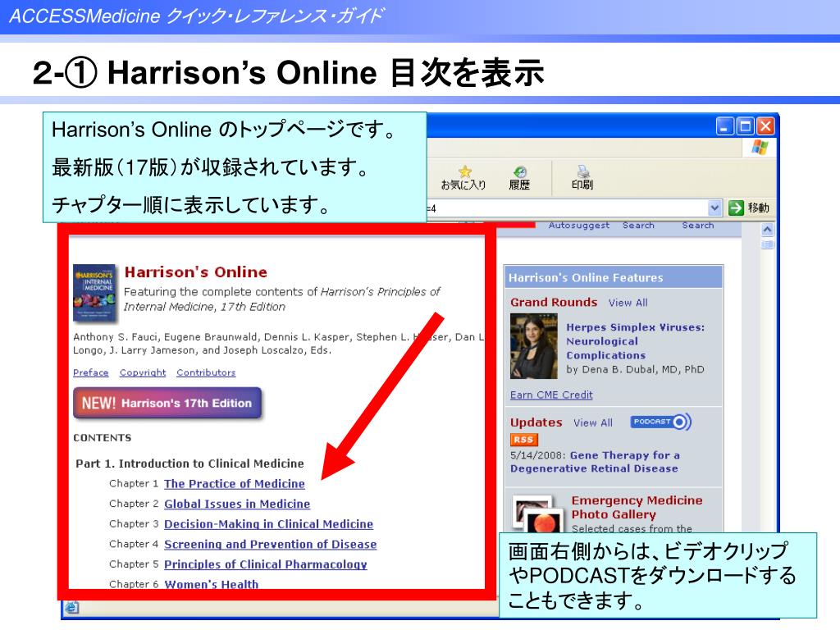Open Herpes Simplex Viruses Neurological Complications
This screenshot has width=840, height=630.
pos(636,341)
